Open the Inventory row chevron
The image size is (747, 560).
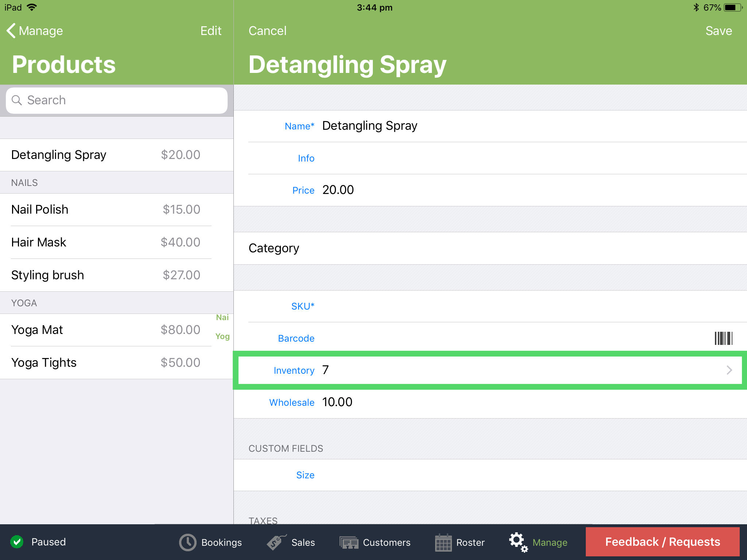click(729, 370)
